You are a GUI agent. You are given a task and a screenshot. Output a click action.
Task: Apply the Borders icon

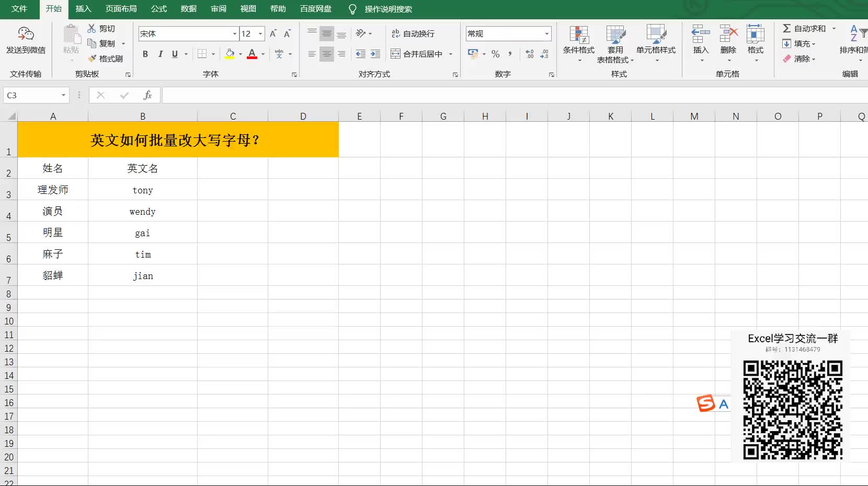[202, 54]
